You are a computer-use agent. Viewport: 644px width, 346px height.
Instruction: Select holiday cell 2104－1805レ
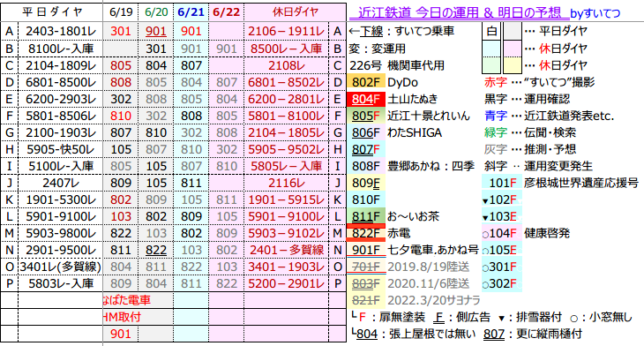[286, 132]
